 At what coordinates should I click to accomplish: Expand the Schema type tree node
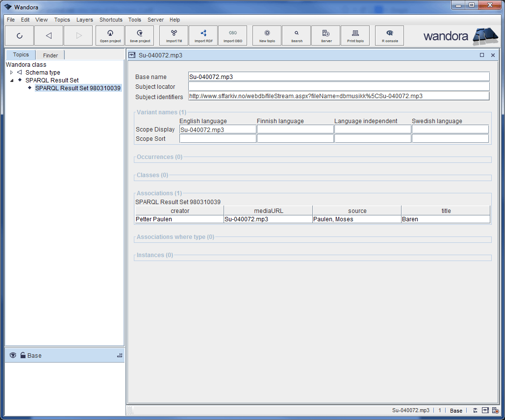pos(11,73)
